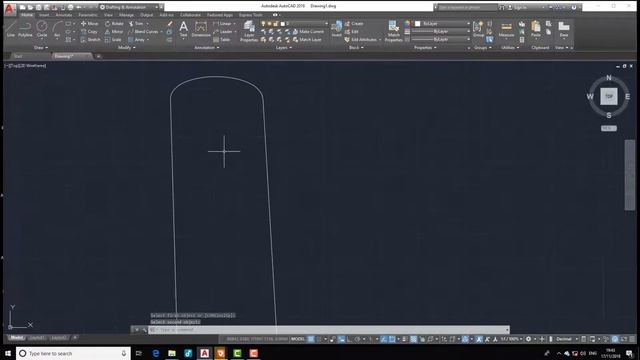This screenshot has width=640, height=360.
Task: Open File Explorer from taskbar
Action: click(x=172, y=353)
